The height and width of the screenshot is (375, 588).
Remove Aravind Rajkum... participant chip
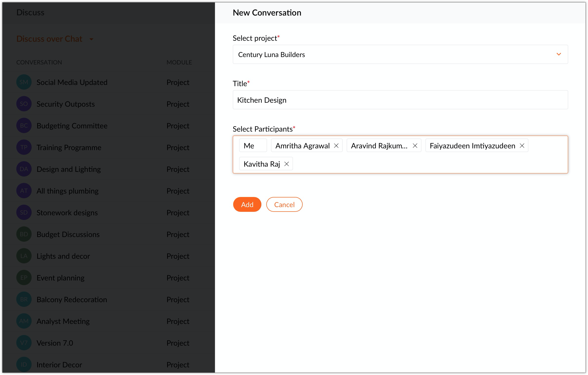[415, 146]
